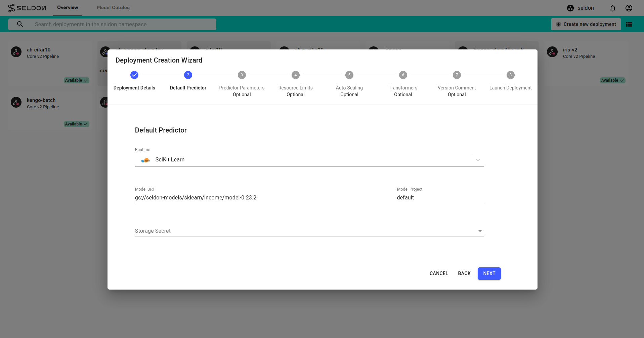644x338 pixels.
Task: Click step 4 Resource Limits circle
Action: pos(296,75)
